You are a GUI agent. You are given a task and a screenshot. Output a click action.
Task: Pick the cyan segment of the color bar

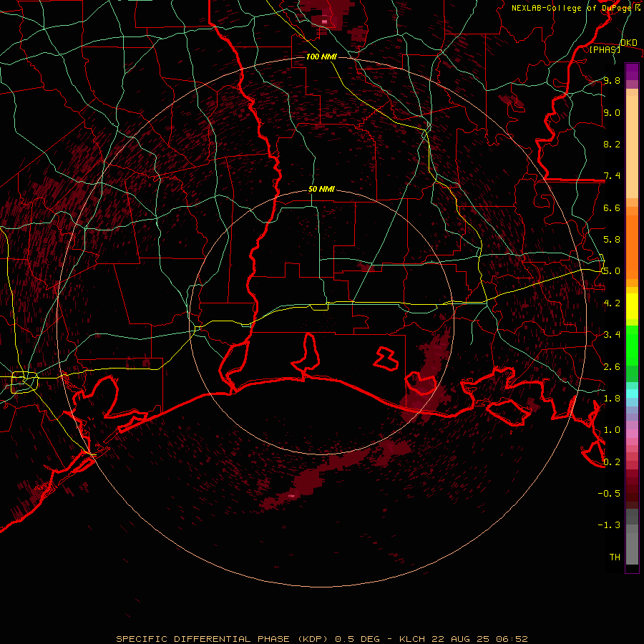(632, 394)
